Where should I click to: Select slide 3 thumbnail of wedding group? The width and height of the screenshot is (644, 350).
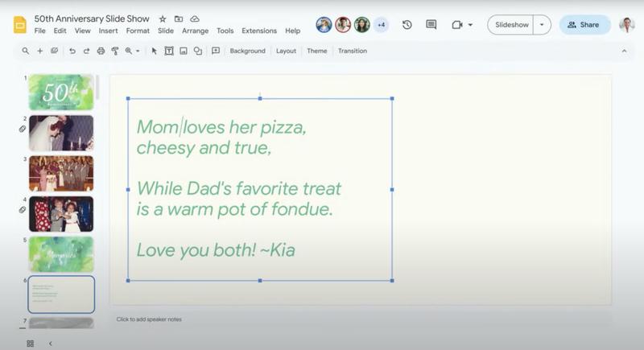(61, 173)
